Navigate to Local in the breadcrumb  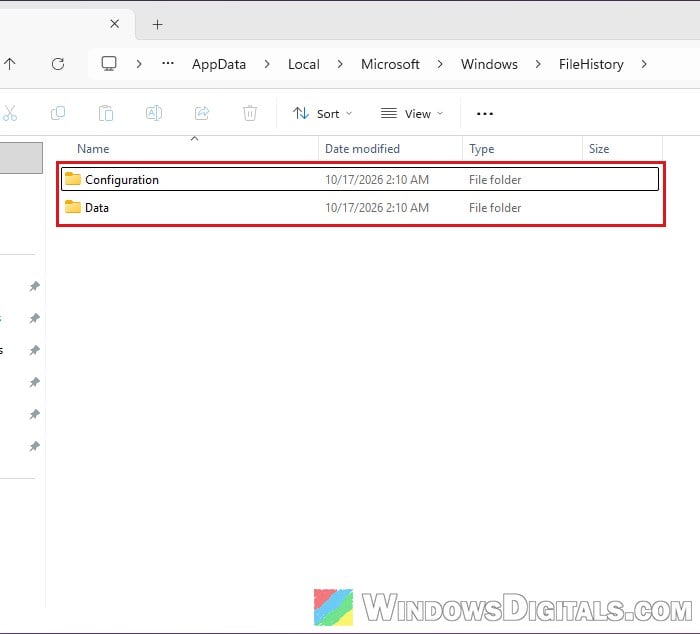point(304,64)
